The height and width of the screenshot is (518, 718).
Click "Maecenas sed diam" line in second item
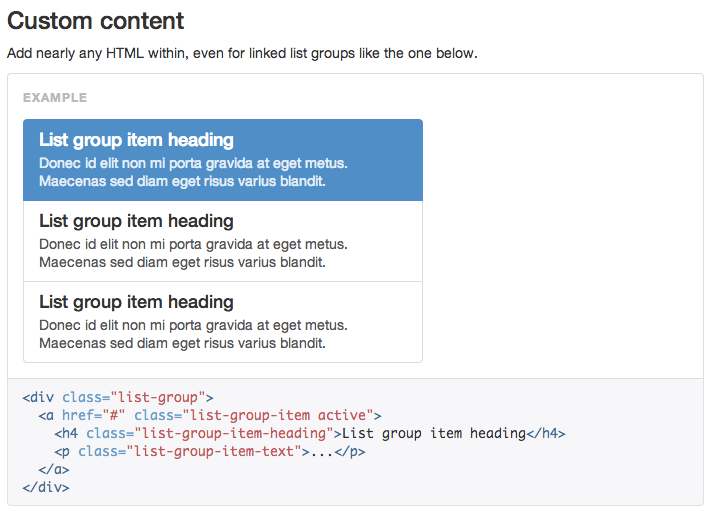(182, 263)
